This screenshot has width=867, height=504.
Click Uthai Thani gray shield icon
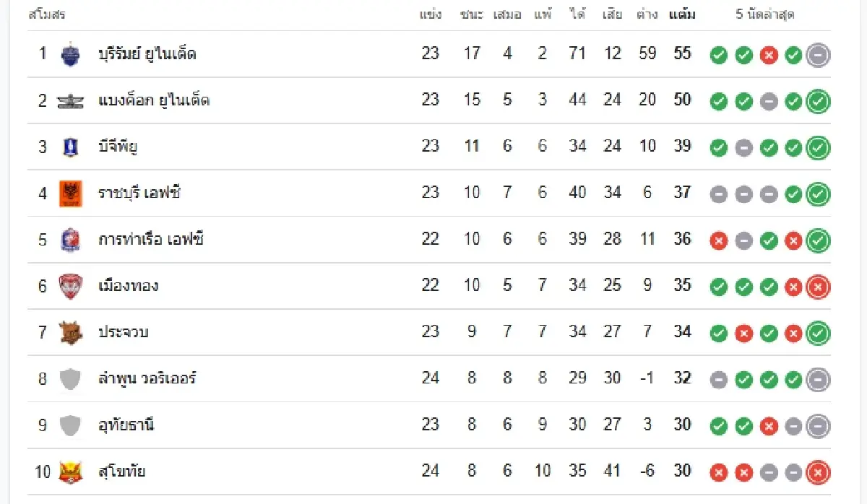tap(70, 425)
